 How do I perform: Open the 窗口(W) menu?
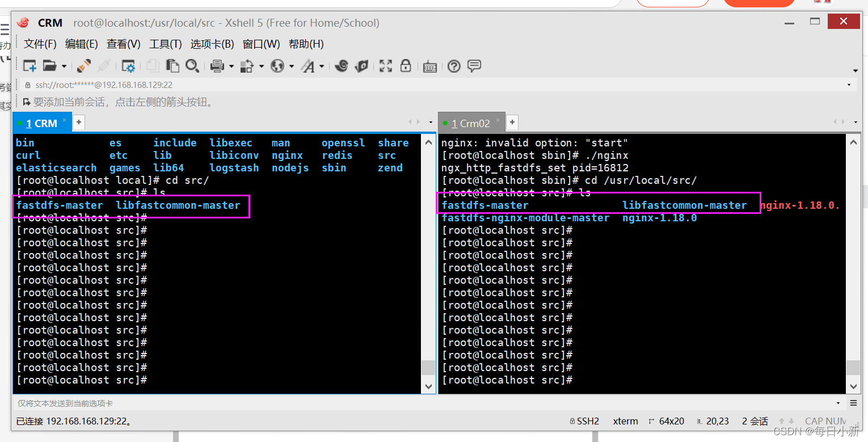click(x=261, y=44)
